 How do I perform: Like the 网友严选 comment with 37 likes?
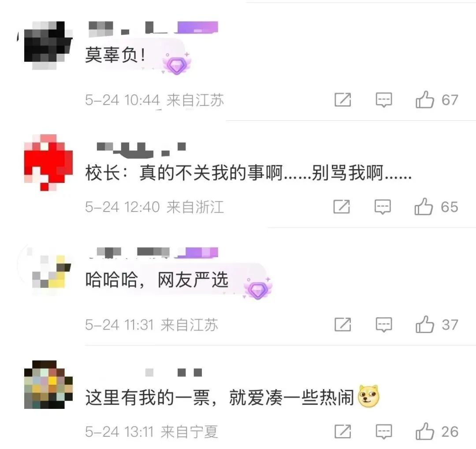click(x=425, y=325)
